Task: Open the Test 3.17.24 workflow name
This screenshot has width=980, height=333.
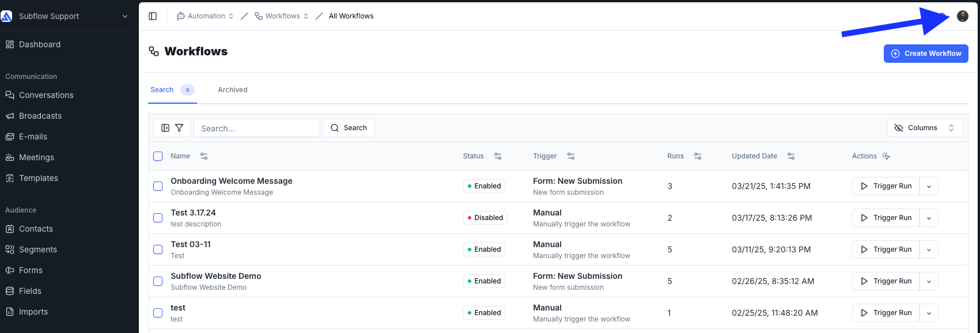Action: [193, 213]
